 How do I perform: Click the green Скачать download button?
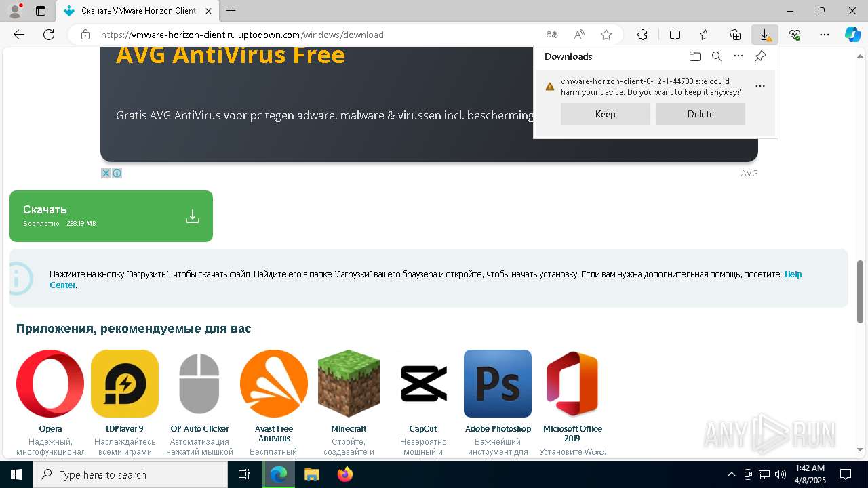pos(111,216)
